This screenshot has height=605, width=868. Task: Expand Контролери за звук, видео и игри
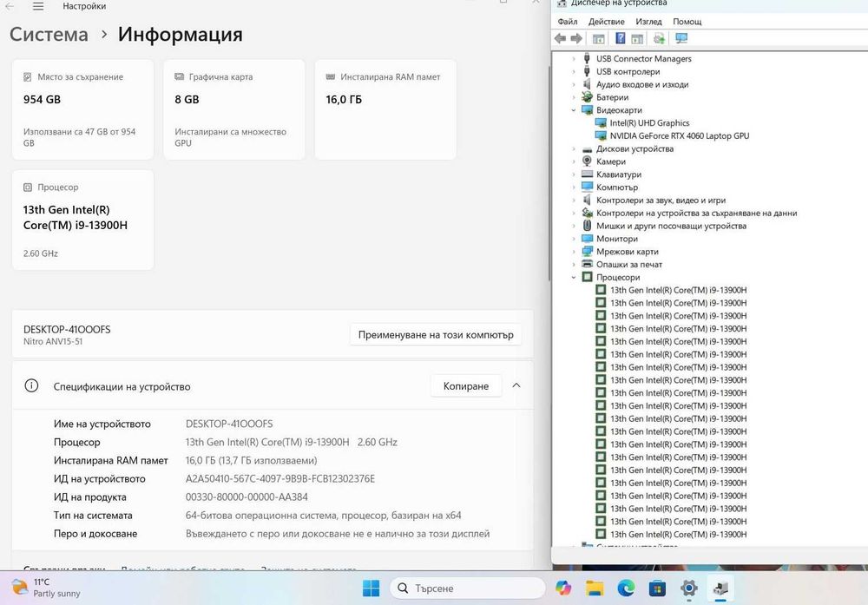[574, 200]
